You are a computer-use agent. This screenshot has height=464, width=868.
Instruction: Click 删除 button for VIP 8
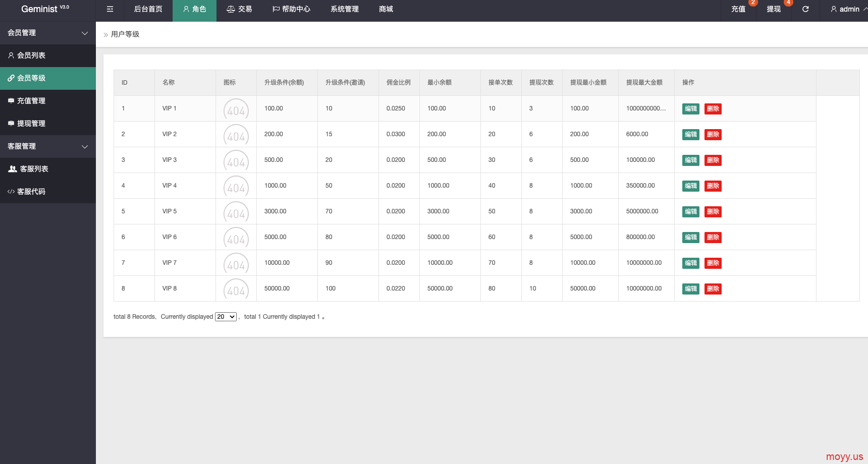[713, 289]
